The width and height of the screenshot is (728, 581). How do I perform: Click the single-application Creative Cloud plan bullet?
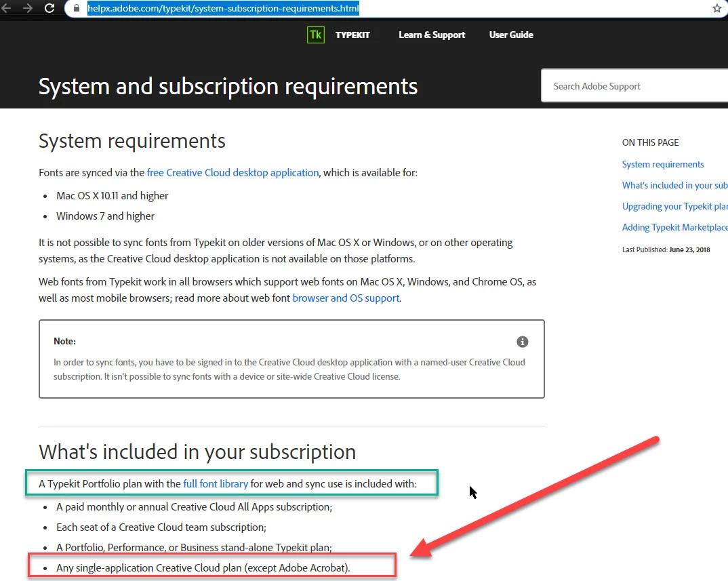[203, 568]
